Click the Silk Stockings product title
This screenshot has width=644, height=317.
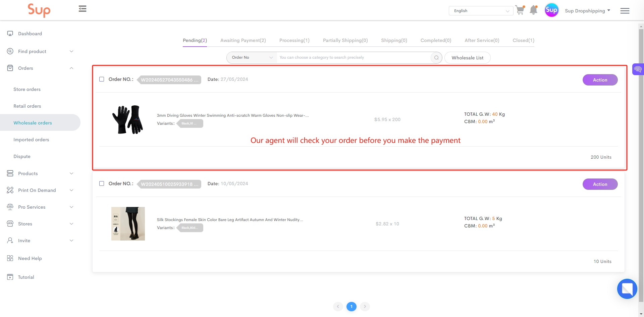pos(230,220)
